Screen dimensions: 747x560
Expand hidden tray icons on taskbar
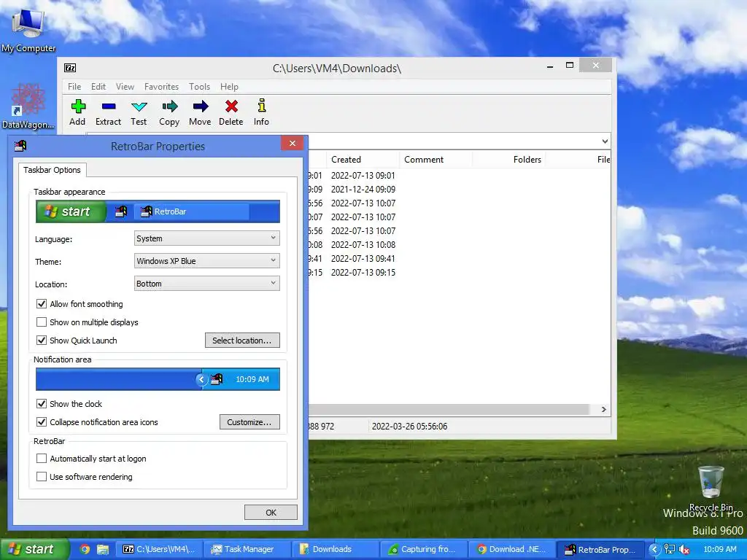(x=654, y=550)
